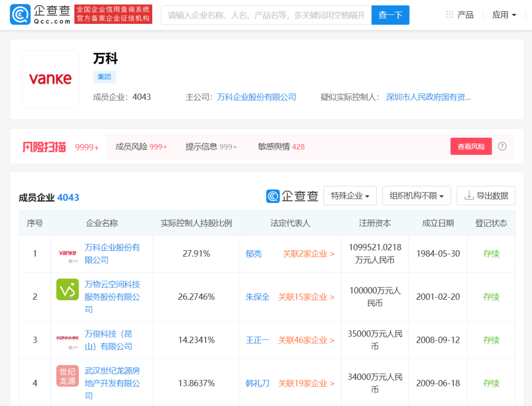
Task: Click the 企查查 logo beside 特殊企业
Action: (292, 196)
